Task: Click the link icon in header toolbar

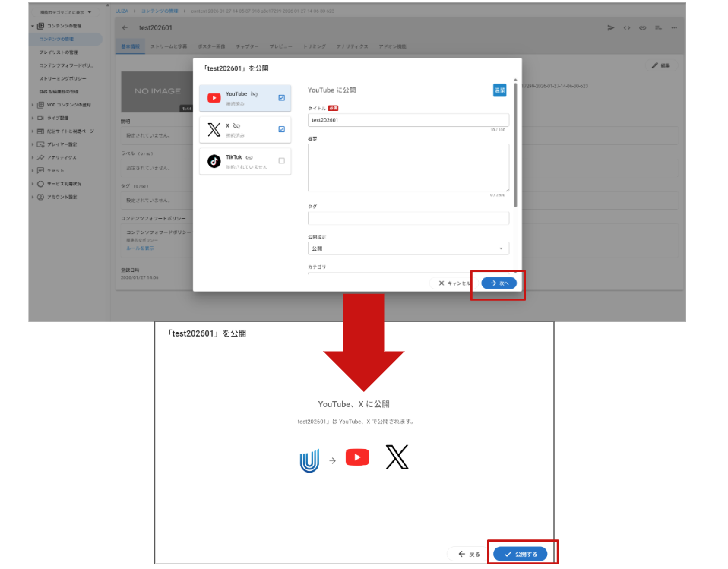Action: [642, 28]
